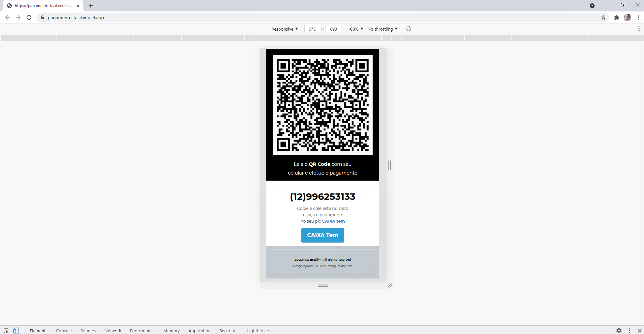The image size is (644, 334).
Task: Close the pagamento-facil tab
Action: click(78, 6)
